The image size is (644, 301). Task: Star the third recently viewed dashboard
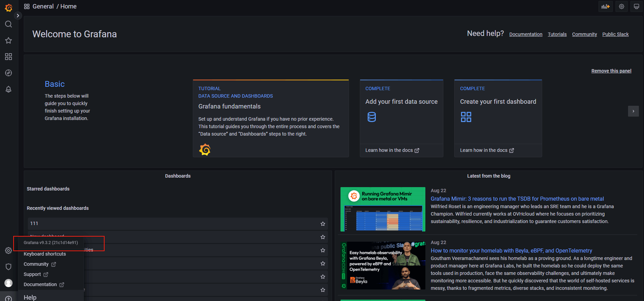point(323,250)
